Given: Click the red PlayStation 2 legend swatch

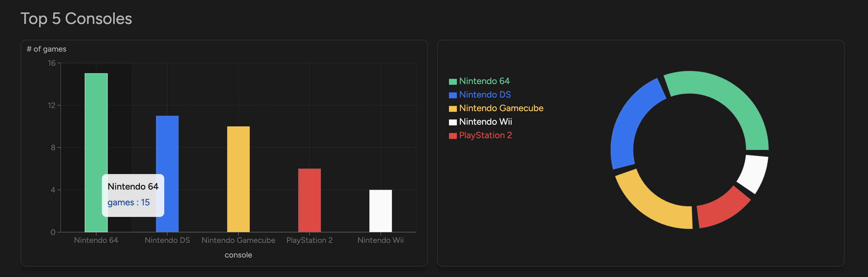Looking at the screenshot, I should point(453,136).
